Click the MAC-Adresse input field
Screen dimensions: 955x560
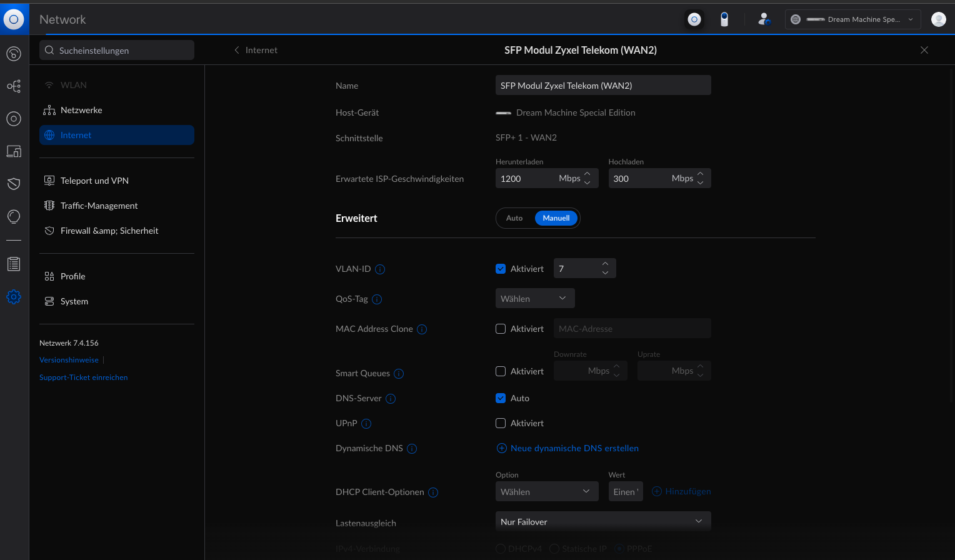pos(632,328)
